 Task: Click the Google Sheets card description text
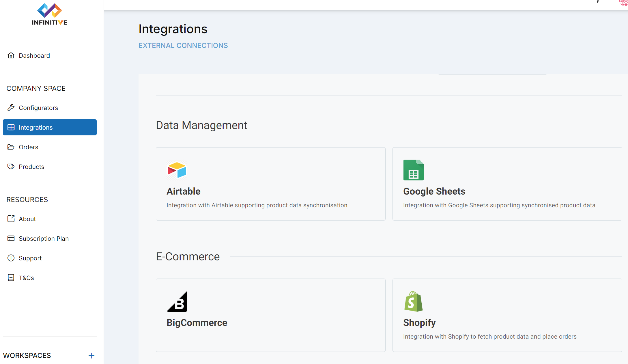point(499,205)
